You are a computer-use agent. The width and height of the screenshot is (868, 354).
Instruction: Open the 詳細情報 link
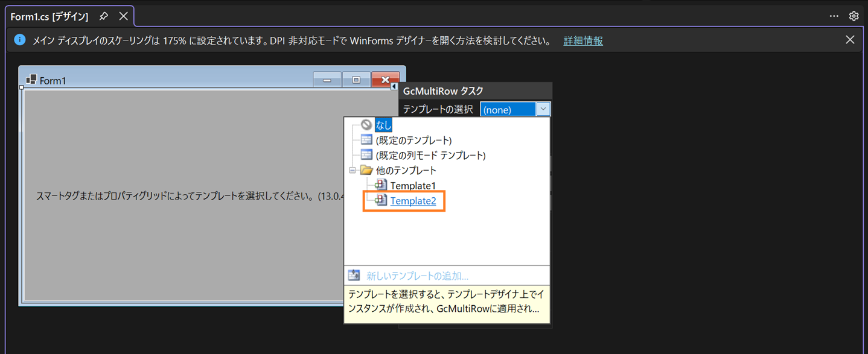coord(583,40)
